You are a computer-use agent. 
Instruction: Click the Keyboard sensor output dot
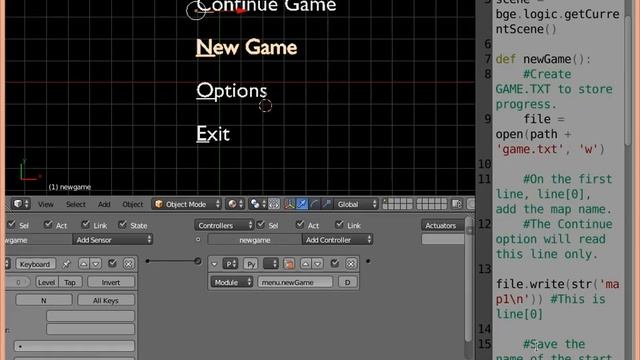tap(148, 261)
